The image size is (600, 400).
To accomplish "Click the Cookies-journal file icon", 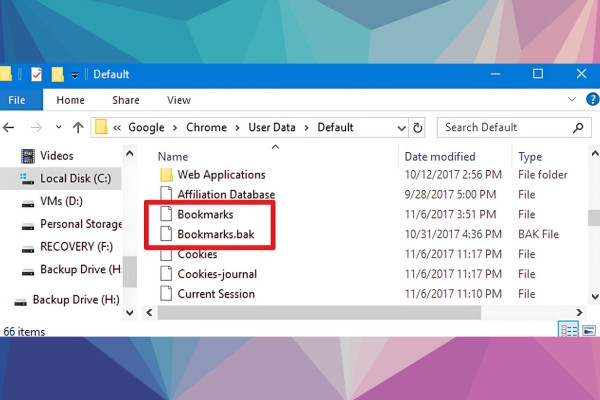I will tap(166, 274).
